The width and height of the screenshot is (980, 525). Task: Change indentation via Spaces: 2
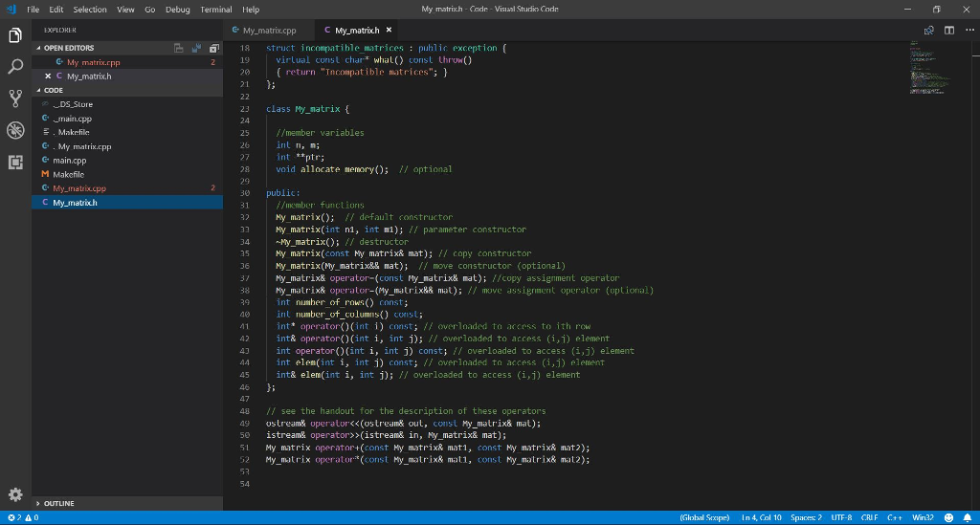point(806,517)
